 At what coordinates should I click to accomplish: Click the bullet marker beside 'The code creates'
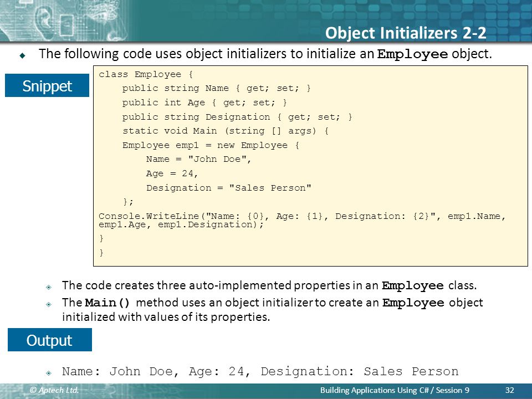coord(49,287)
